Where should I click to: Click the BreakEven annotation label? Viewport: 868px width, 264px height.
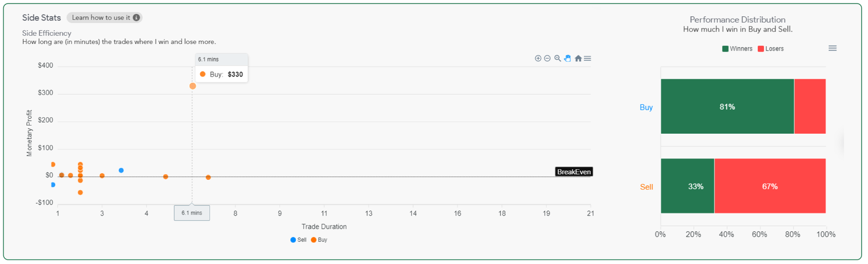point(574,172)
